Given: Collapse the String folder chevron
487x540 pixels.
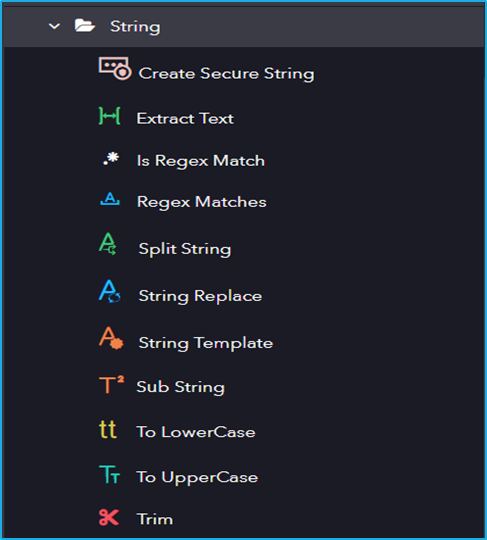Looking at the screenshot, I should 54,26.
